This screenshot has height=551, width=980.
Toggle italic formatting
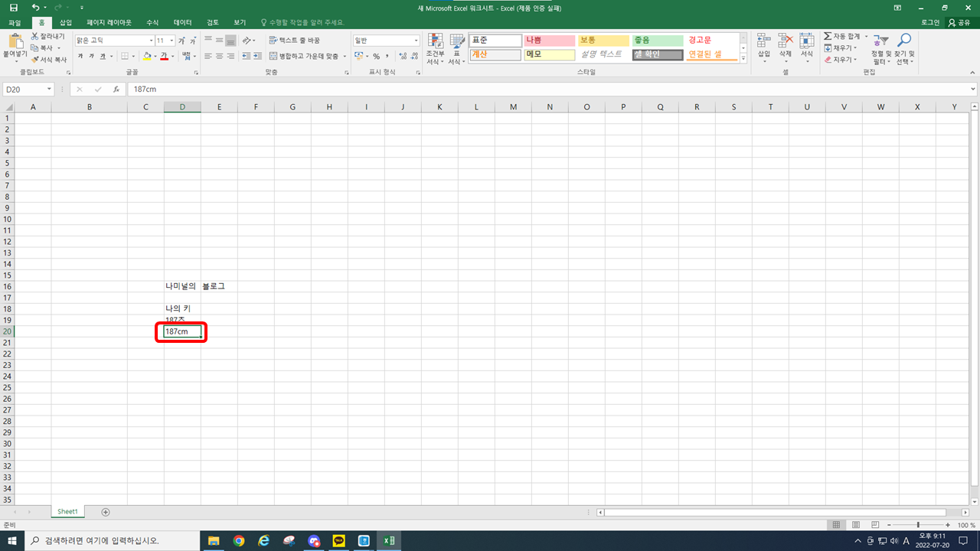(92, 56)
